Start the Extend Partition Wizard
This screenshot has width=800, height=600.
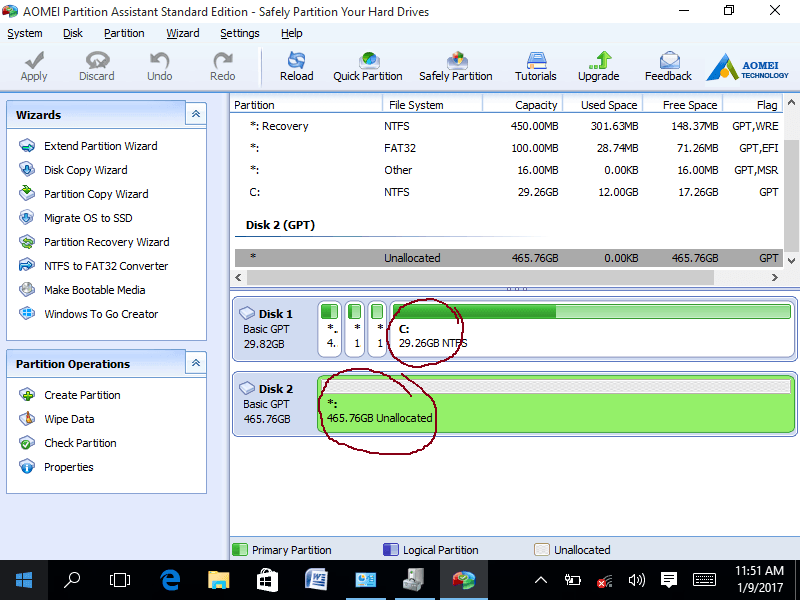point(100,146)
